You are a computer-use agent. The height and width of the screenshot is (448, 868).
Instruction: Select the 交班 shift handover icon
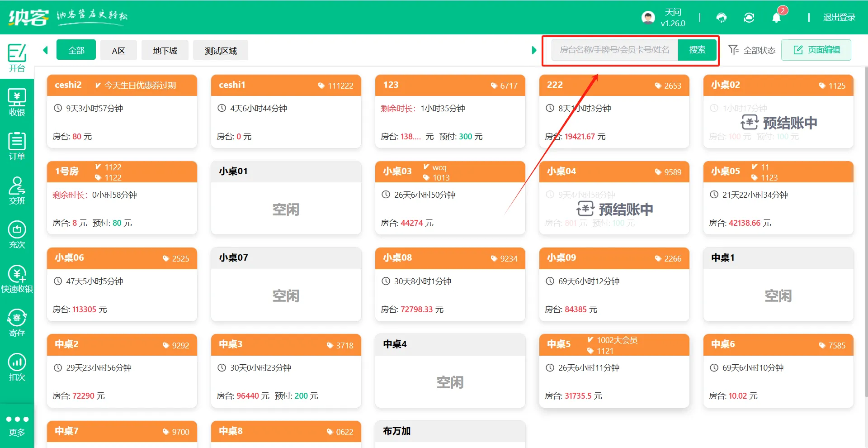[17, 191]
